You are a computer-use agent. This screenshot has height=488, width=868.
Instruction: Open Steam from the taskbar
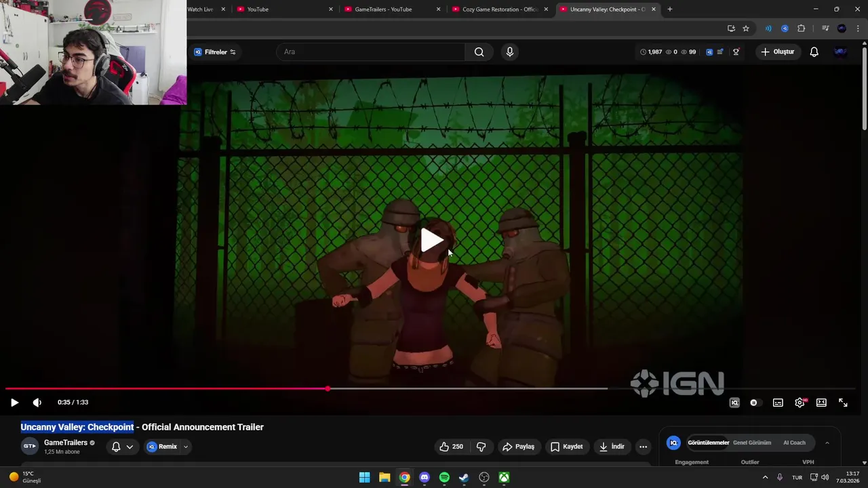(464, 478)
